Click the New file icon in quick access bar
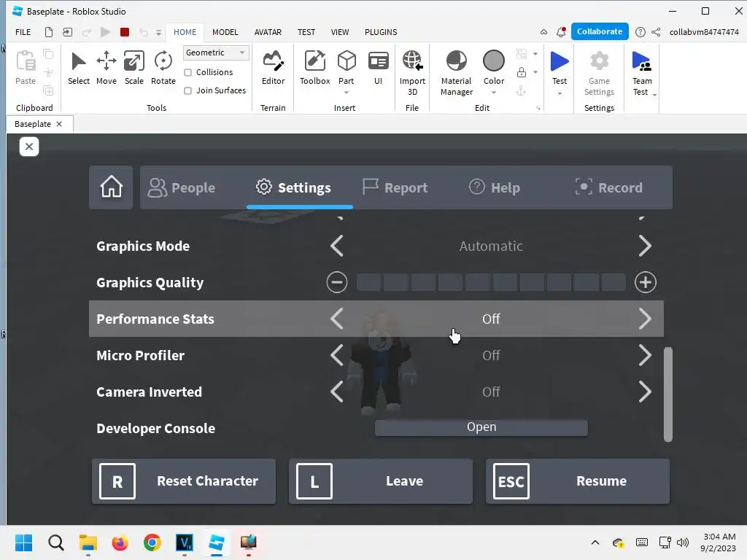747x560 pixels. tap(49, 32)
